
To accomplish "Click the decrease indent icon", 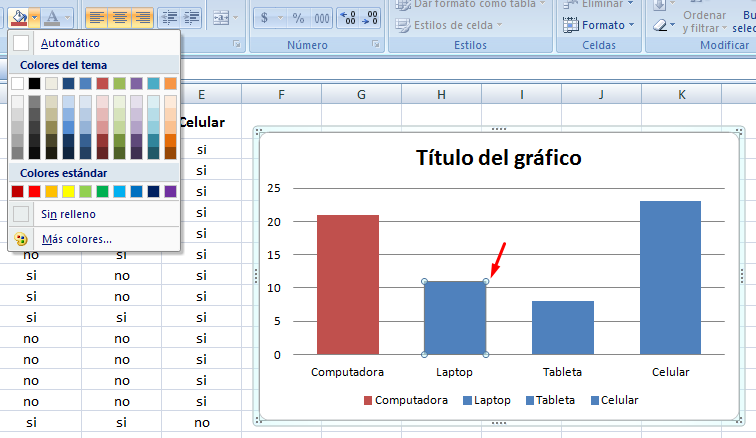I will [x=168, y=17].
